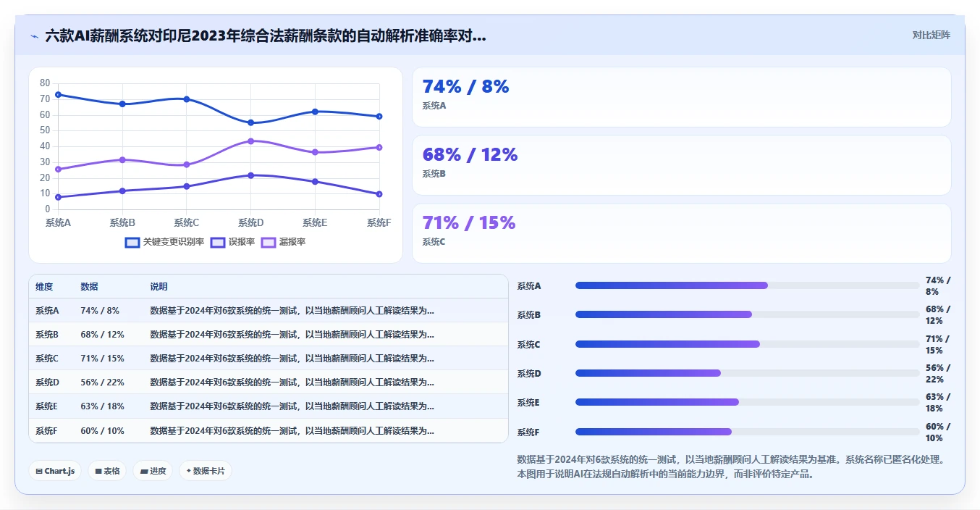Click the lightning icon beside the title
The width and height of the screenshot is (980, 510).
35,36
